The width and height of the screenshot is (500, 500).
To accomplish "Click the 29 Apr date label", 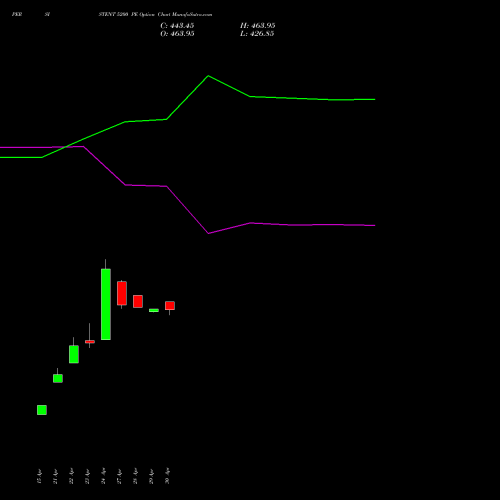I will click(151, 476).
